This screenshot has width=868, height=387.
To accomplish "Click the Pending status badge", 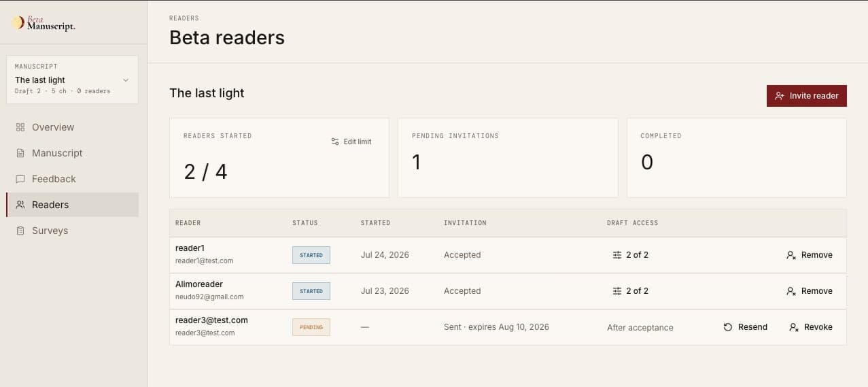I will tap(311, 327).
